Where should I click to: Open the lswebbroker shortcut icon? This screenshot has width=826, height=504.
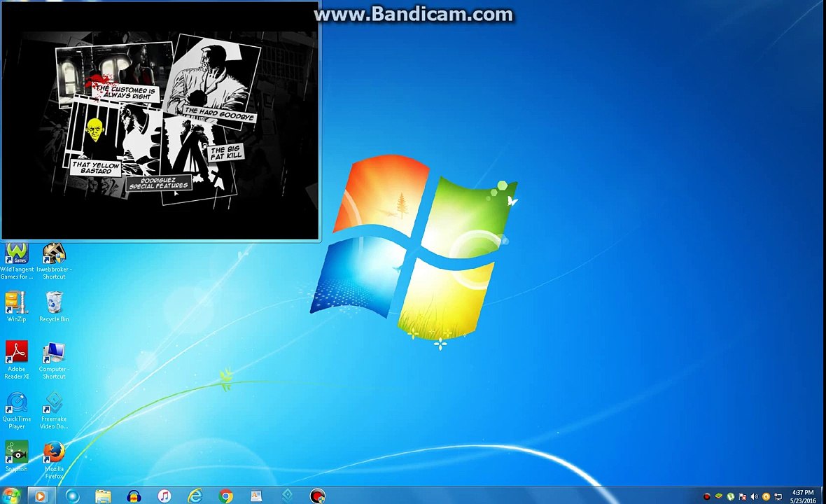(54, 261)
